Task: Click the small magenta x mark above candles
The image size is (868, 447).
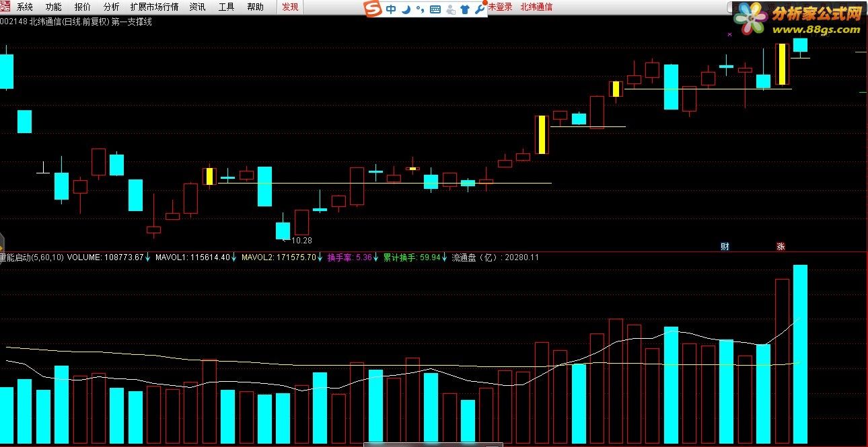Action: pyautogui.click(x=730, y=34)
